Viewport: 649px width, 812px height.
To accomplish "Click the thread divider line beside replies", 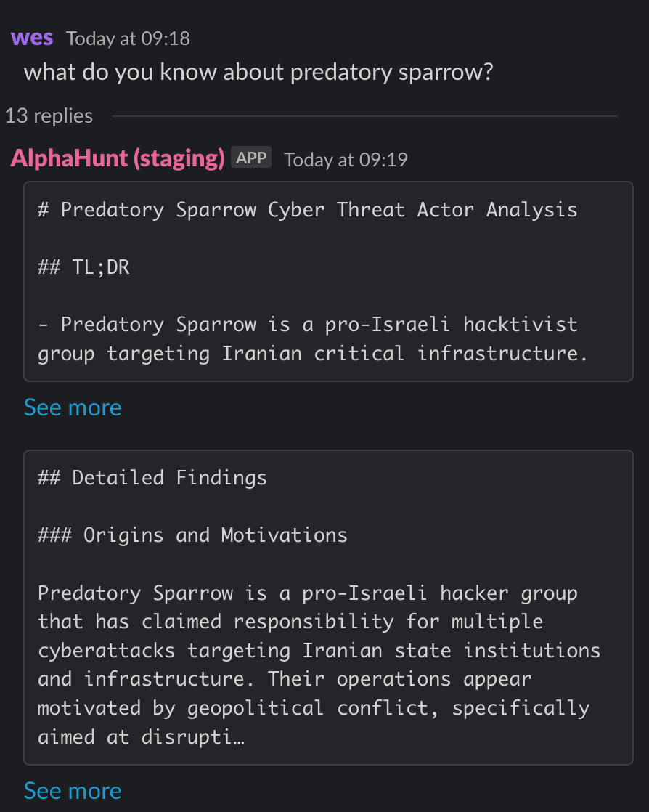I will click(365, 116).
